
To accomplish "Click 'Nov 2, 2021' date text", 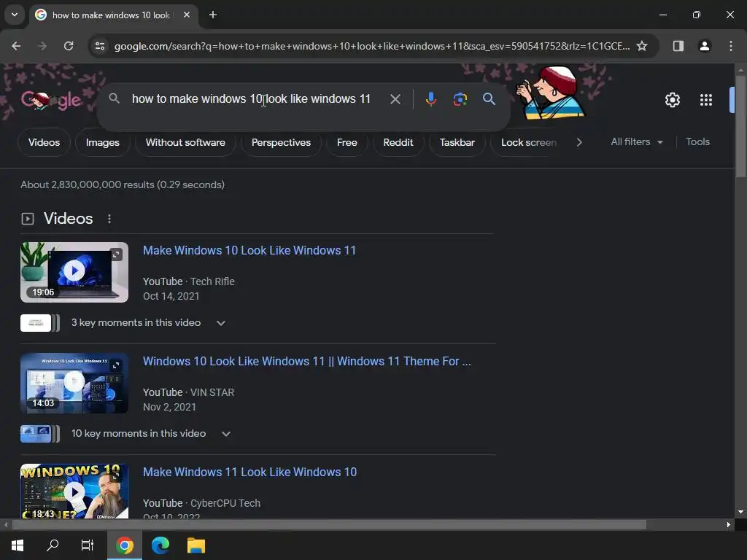I will coord(169,407).
